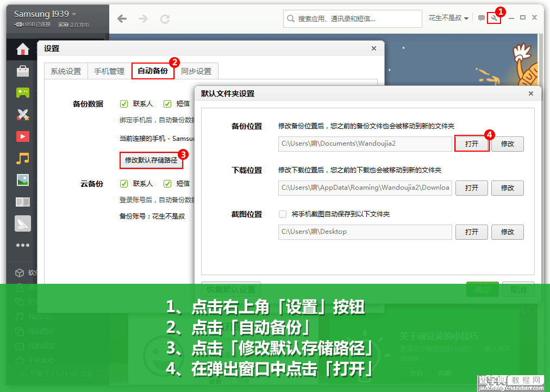
Task: Click the search magnifier icon
Action: click(290, 18)
